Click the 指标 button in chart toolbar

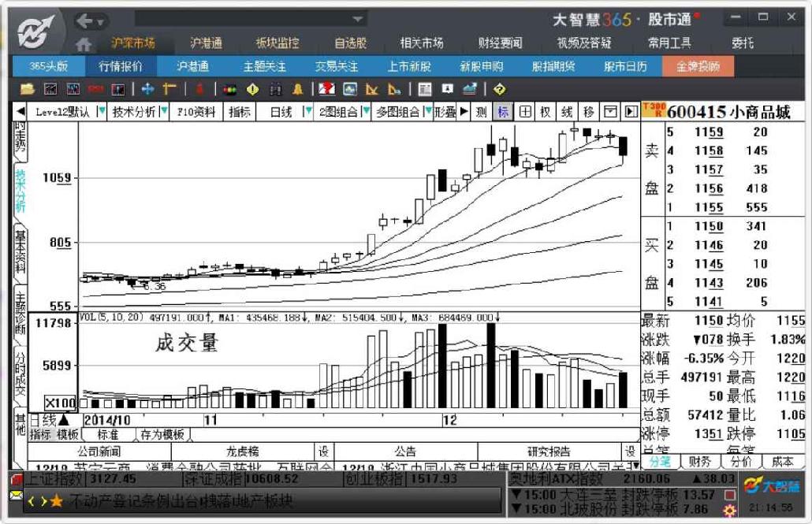click(239, 112)
